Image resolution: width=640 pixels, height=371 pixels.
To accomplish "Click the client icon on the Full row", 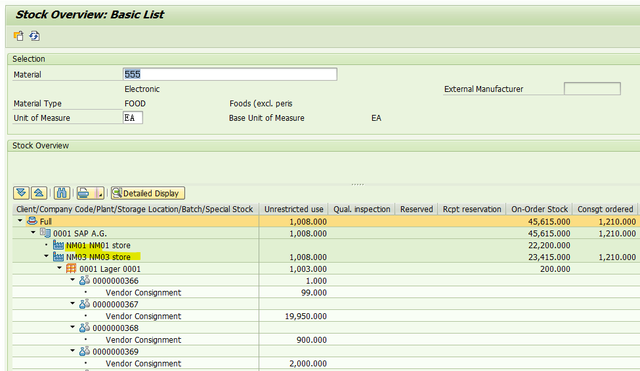I will point(32,221).
